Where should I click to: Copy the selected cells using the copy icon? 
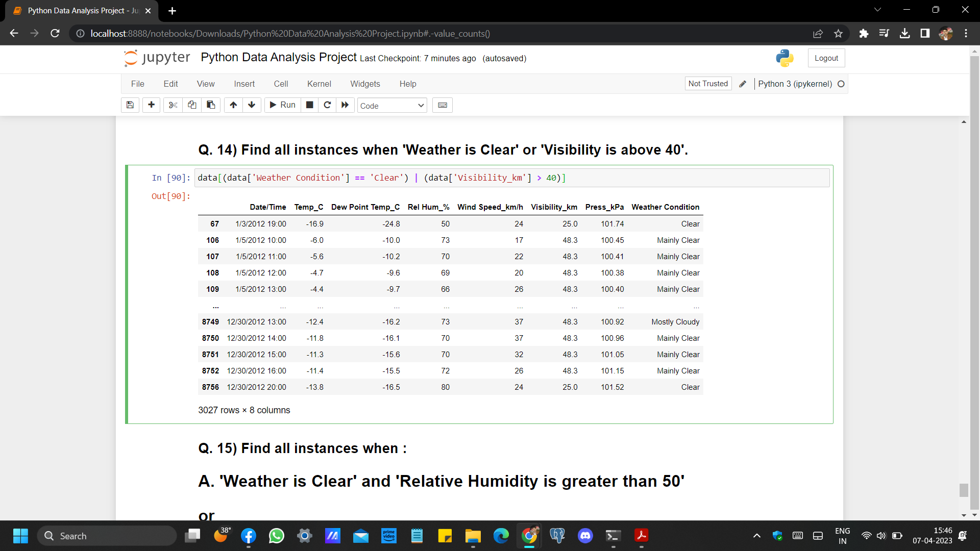point(192,105)
